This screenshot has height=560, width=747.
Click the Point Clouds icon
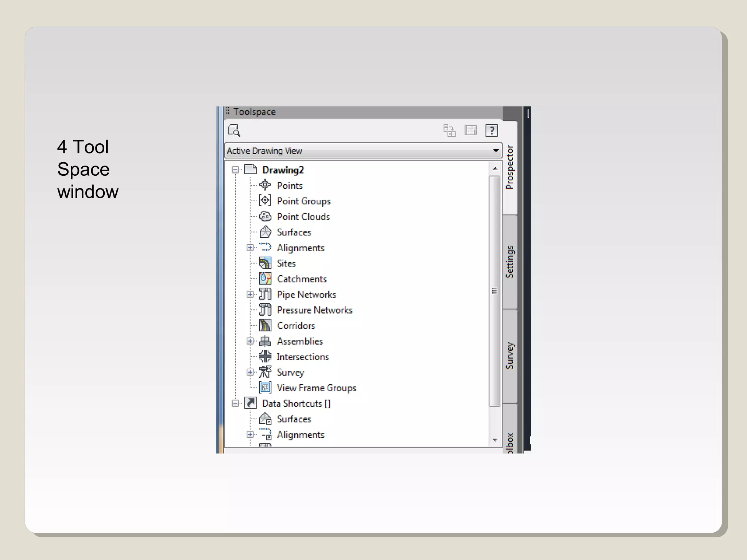(265, 216)
